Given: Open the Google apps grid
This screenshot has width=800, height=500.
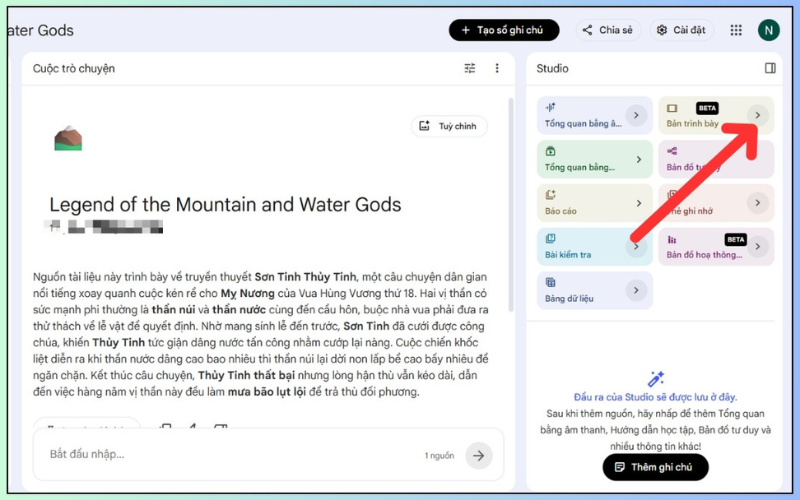Looking at the screenshot, I should click(x=736, y=30).
